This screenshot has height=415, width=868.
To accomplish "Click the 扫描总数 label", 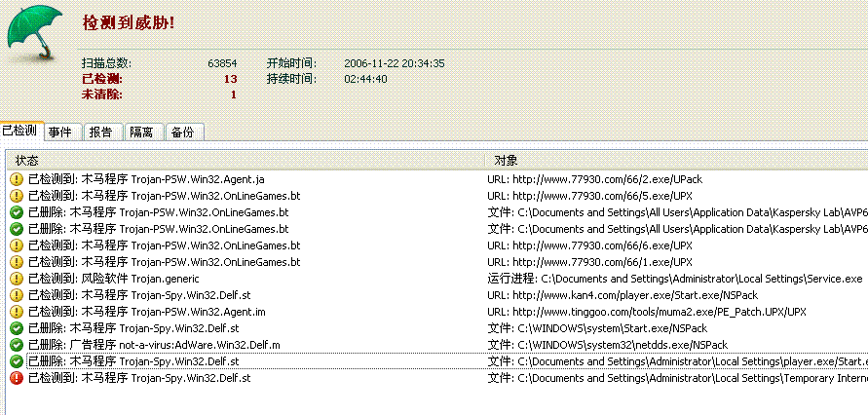I will 107,63.
